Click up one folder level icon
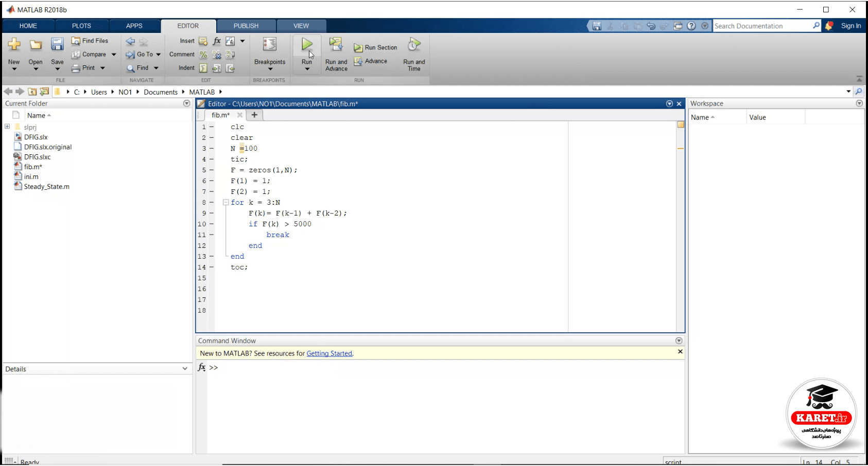The height and width of the screenshot is (466, 868). coord(32,92)
